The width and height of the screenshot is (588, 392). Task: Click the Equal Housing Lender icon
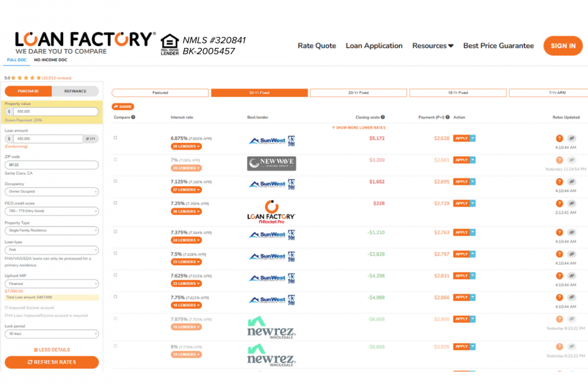coord(170,45)
